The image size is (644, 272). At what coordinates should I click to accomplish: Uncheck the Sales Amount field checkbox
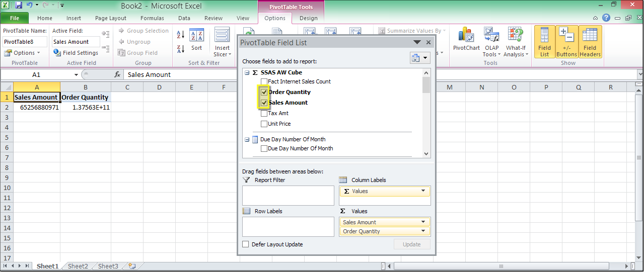tap(264, 103)
